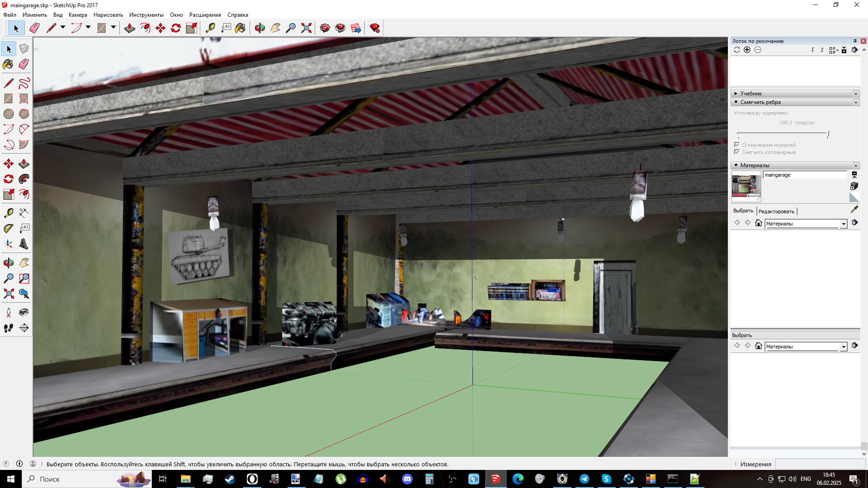Viewport: 868px width, 488px height.
Task: Activate the Push/Pull tool in top toolbar
Action: [x=130, y=28]
